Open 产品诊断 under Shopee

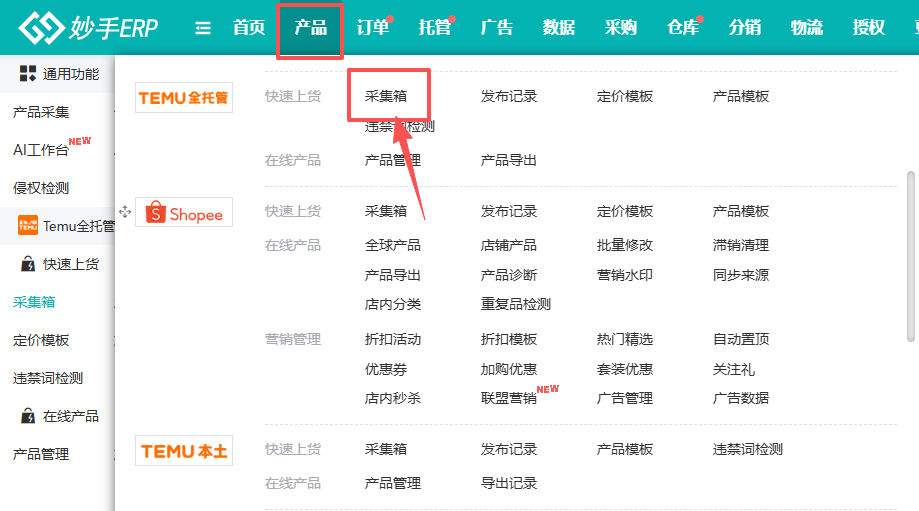coord(509,275)
